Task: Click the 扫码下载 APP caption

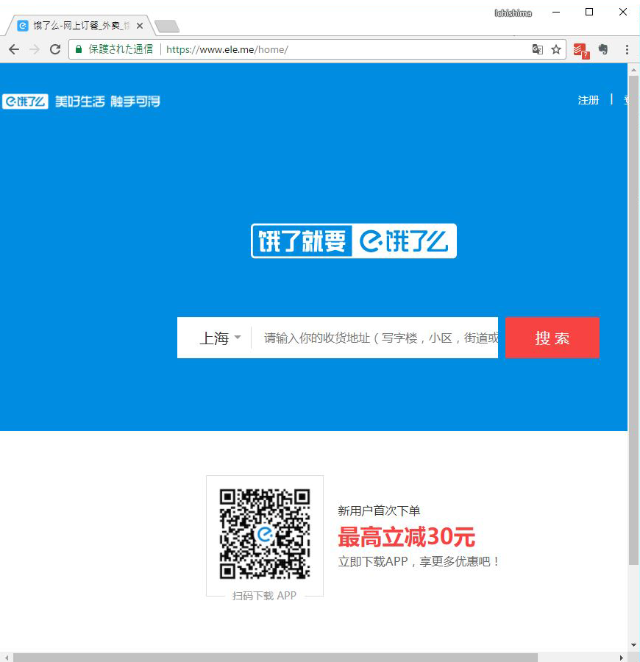Action: tap(264, 595)
